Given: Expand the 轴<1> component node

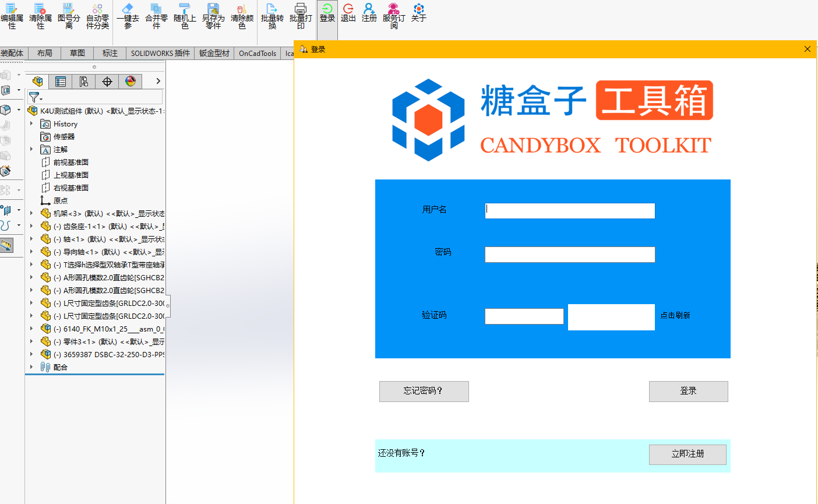Looking at the screenshot, I should point(31,239).
